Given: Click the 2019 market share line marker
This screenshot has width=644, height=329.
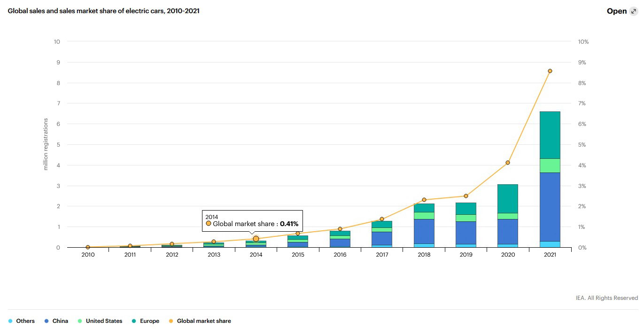Looking at the screenshot, I should (466, 196).
